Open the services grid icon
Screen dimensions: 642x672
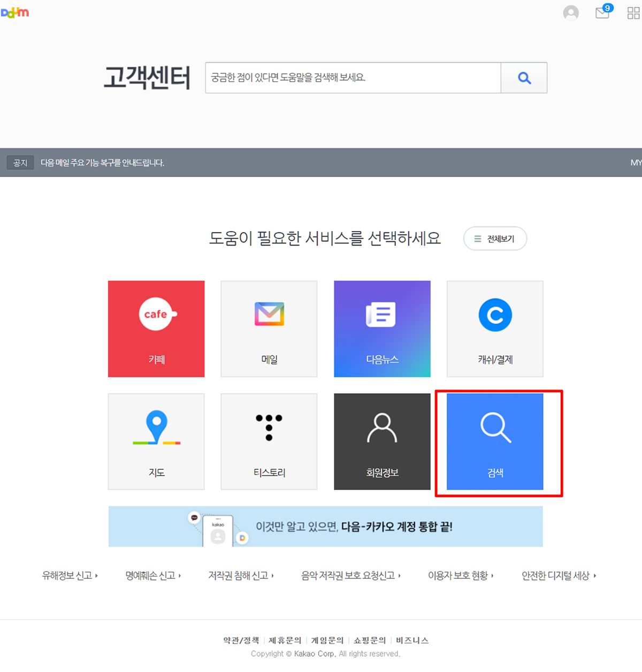tap(633, 13)
